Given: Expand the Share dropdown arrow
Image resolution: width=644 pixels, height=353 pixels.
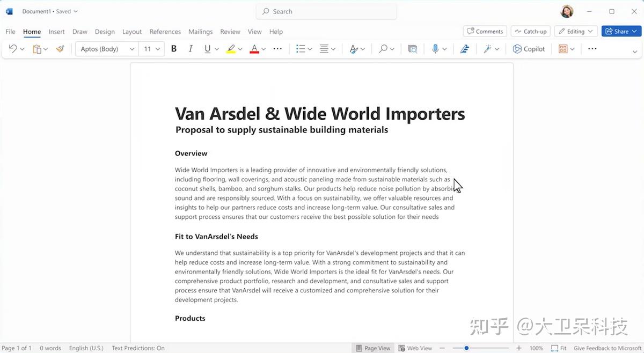Looking at the screenshot, I should point(635,31).
